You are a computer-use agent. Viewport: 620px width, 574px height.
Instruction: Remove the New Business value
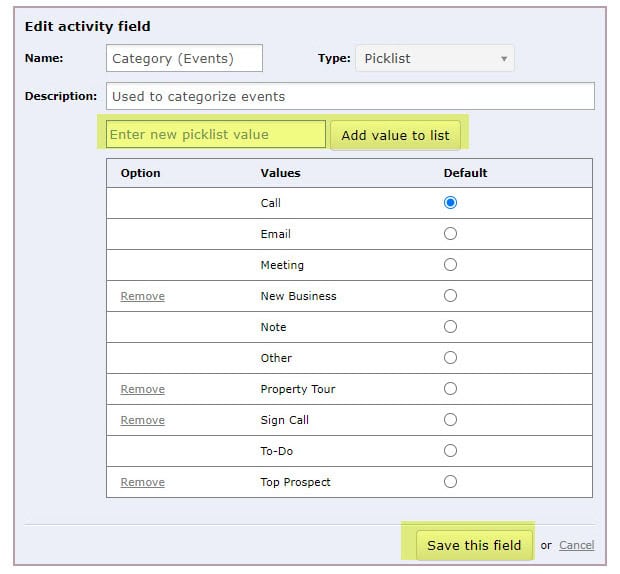142,296
